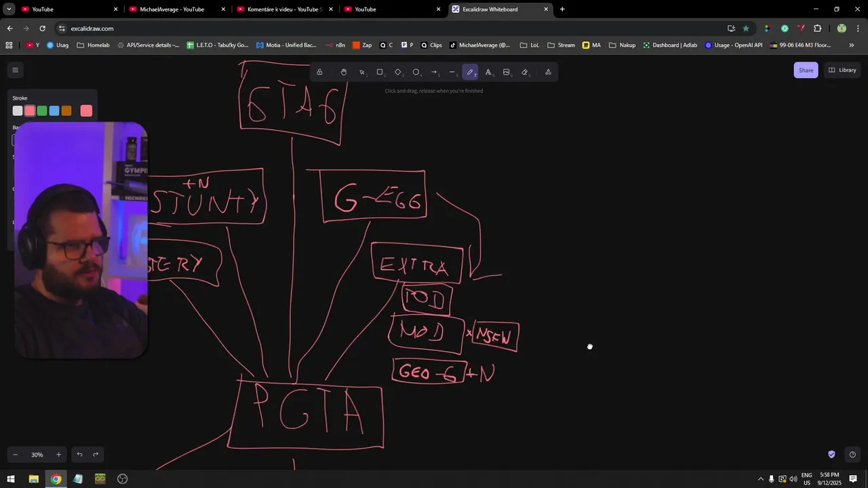Select the Line tool
The height and width of the screenshot is (488, 868).
(x=452, y=72)
